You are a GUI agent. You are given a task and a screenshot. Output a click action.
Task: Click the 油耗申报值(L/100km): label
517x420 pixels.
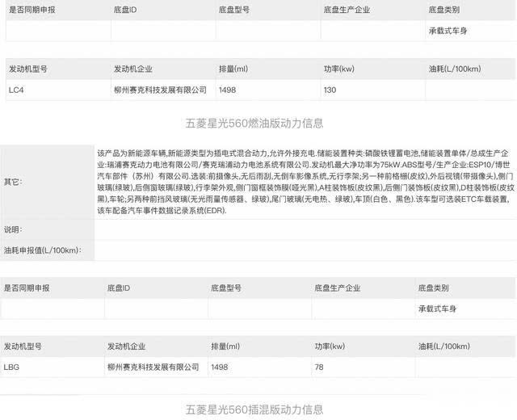[x=43, y=250]
